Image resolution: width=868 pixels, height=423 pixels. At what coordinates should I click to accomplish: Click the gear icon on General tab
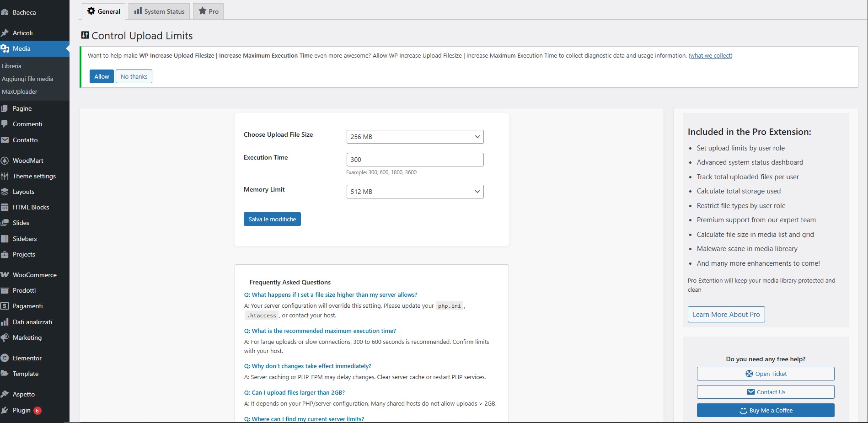[x=91, y=11]
